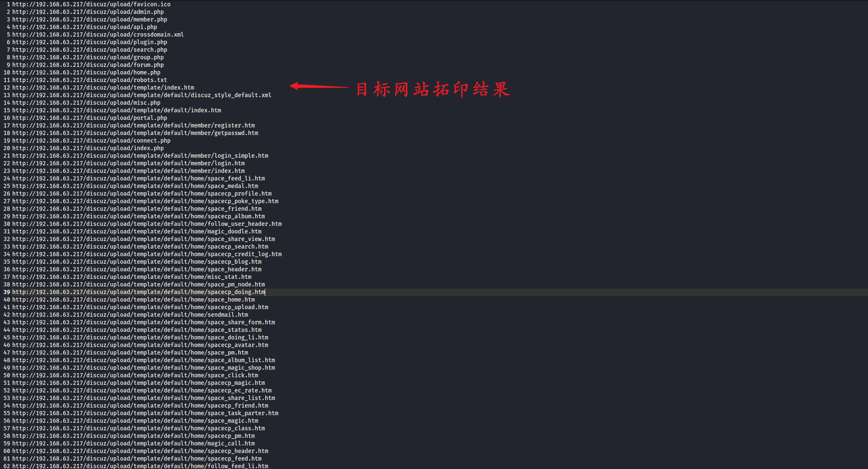Screen dimensions: 868x469
Task: Click the login_simple.htm URL
Action: point(140,156)
